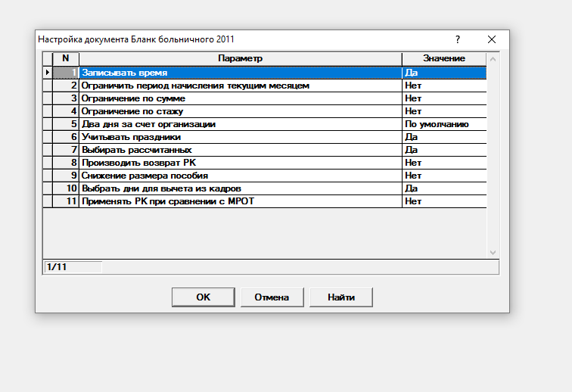This screenshot has width=572, height=392.
Task: Click the scrollbar up arrow
Action: (x=493, y=59)
